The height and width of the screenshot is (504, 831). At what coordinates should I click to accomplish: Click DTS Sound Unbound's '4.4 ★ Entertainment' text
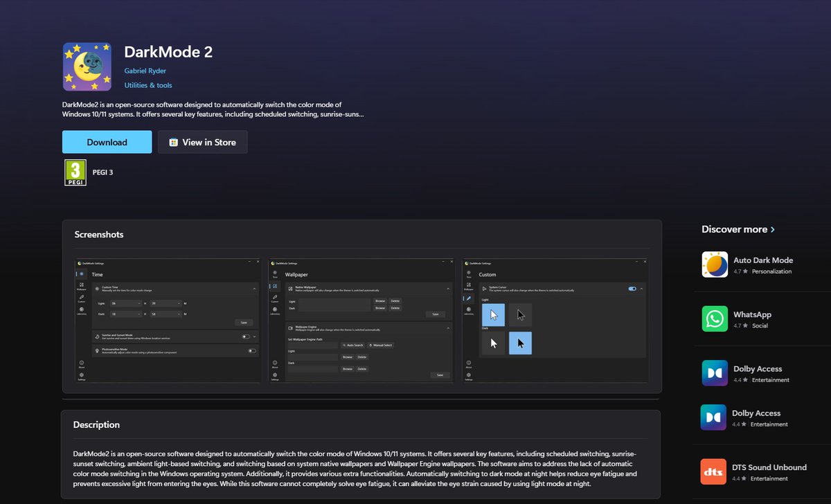[x=760, y=478]
